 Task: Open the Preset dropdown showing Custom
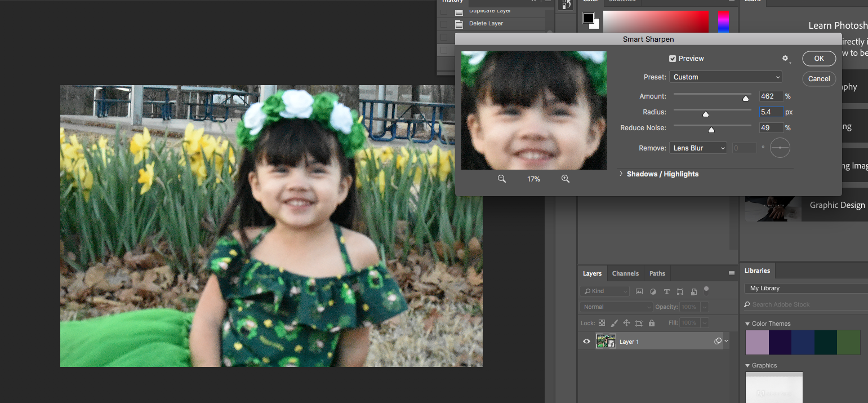727,77
